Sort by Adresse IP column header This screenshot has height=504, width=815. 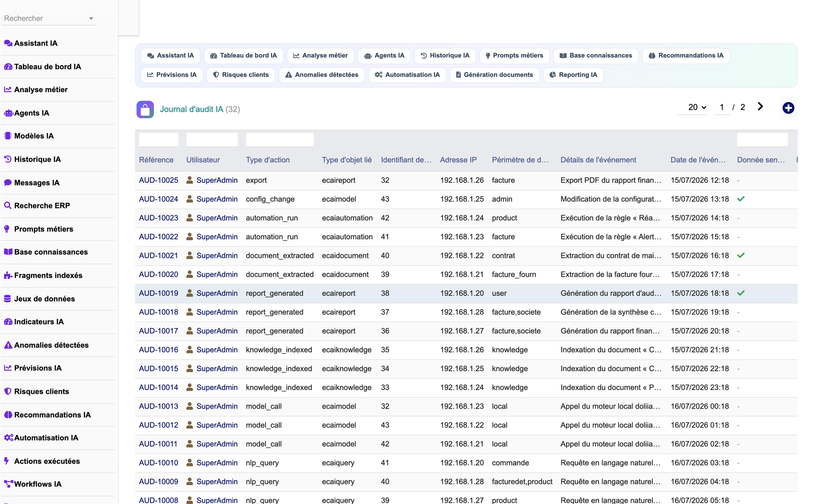(458, 160)
